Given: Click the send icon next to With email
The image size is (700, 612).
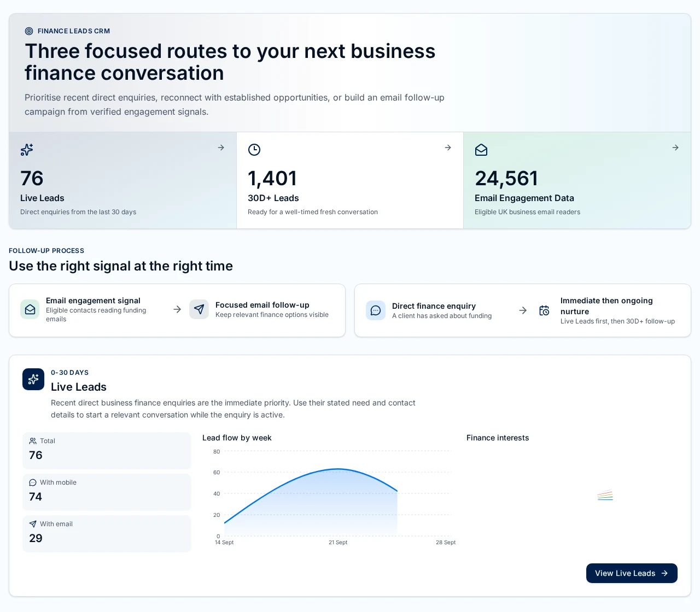Looking at the screenshot, I should tap(33, 524).
